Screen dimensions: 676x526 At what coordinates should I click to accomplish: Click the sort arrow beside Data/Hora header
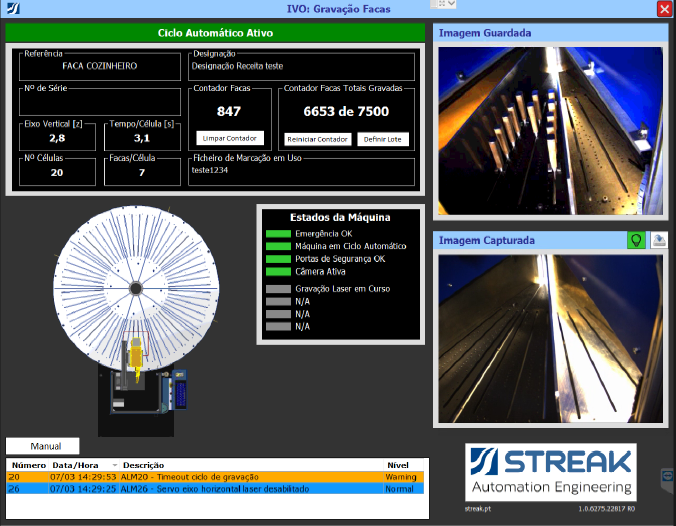click(114, 466)
